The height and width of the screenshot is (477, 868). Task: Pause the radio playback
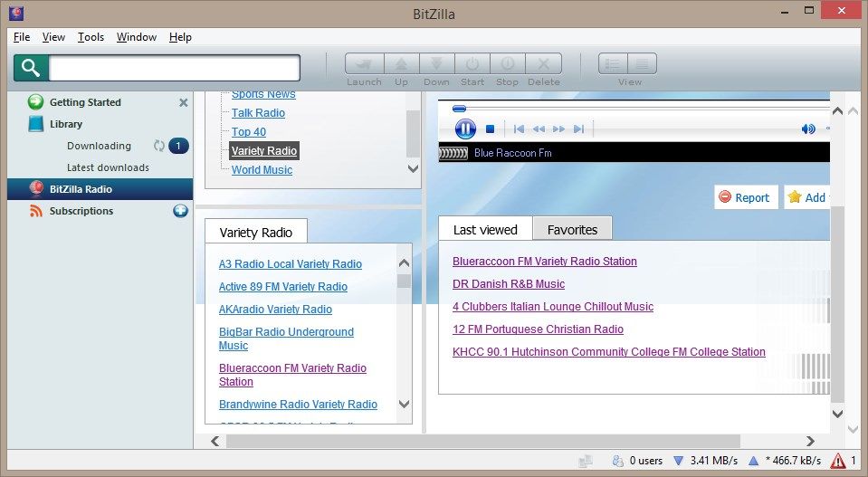[465, 129]
